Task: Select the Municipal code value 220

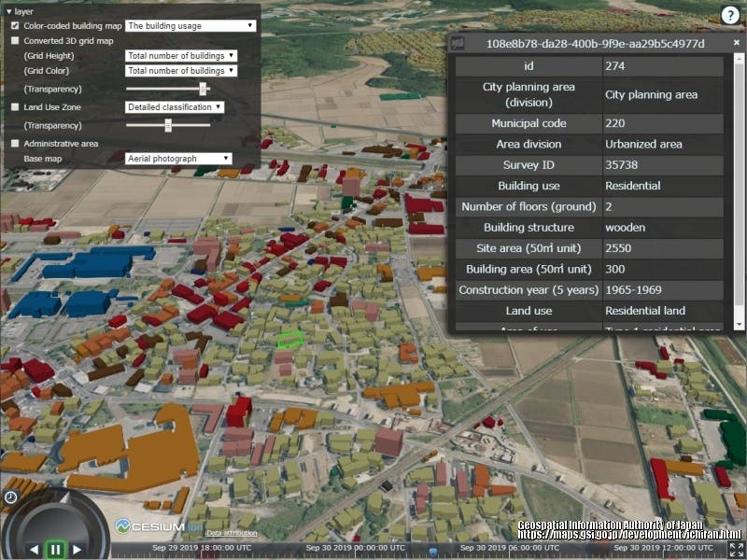Action: 615,123
